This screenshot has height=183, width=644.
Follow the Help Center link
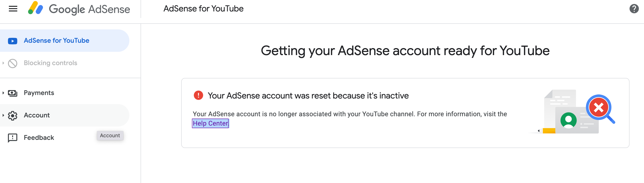click(x=210, y=123)
